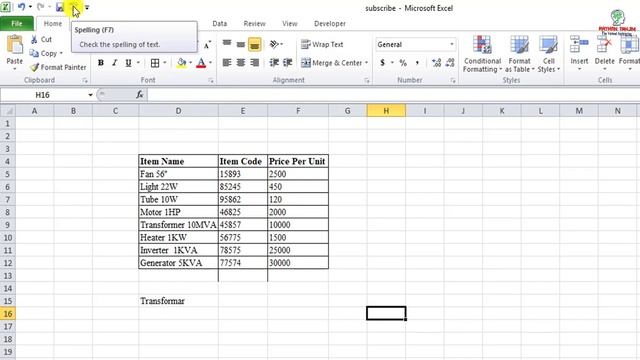Open the Review tab
Viewport: 640px width, 360px height.
point(254,24)
